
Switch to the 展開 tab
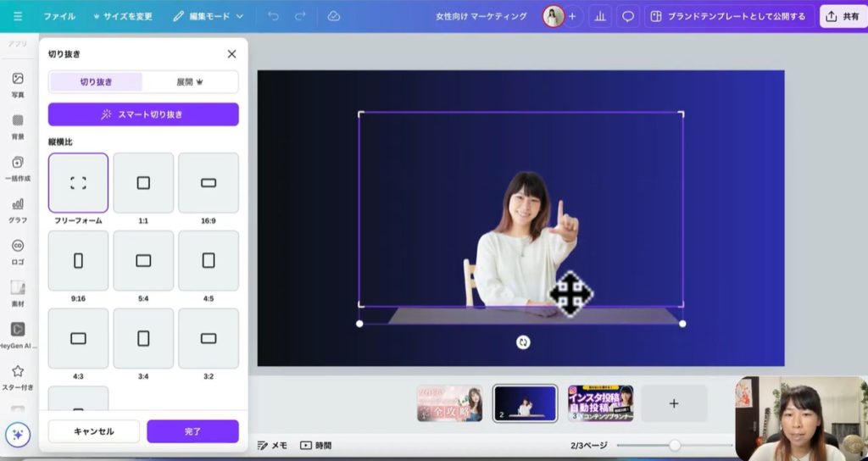pos(191,82)
